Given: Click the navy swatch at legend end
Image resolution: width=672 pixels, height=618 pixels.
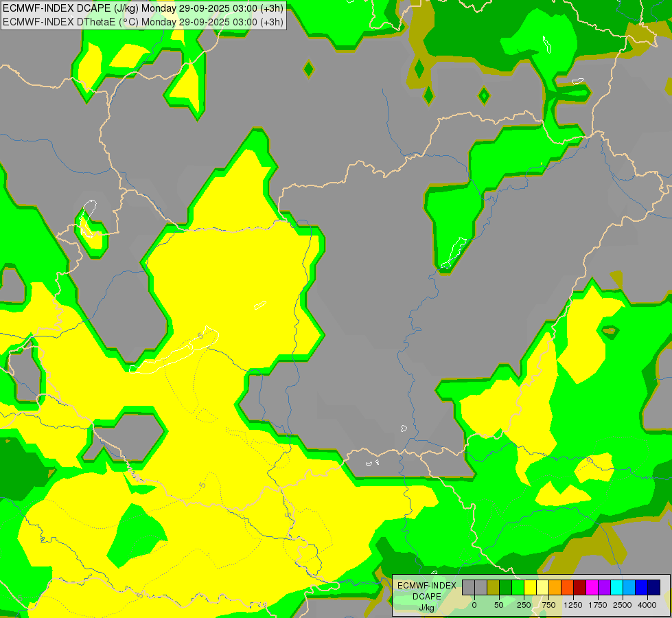Looking at the screenshot, I should [x=654, y=587].
